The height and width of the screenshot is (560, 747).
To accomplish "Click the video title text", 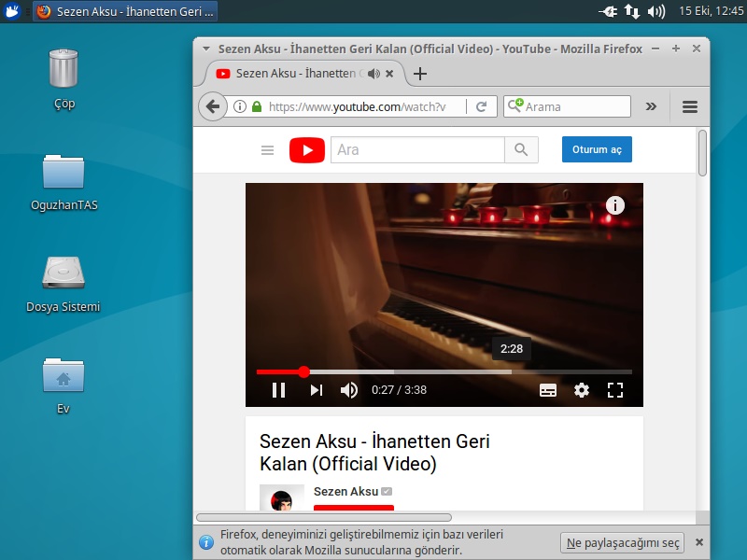I will 374,453.
